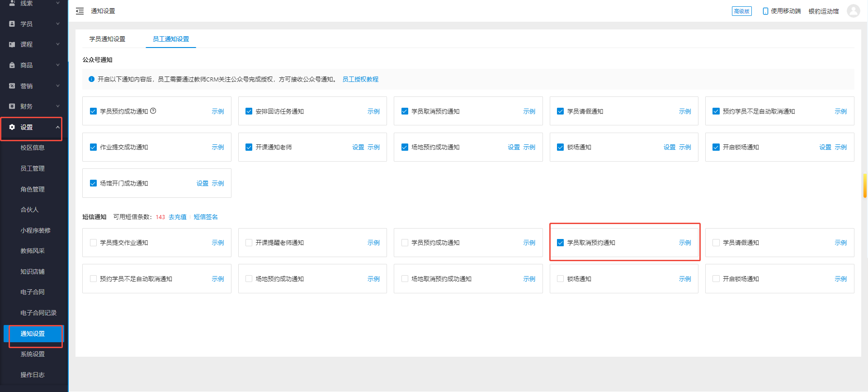The height and width of the screenshot is (392, 868).
Task: Click the mobile phone icon beside 使用移动端
Action: (x=765, y=11)
